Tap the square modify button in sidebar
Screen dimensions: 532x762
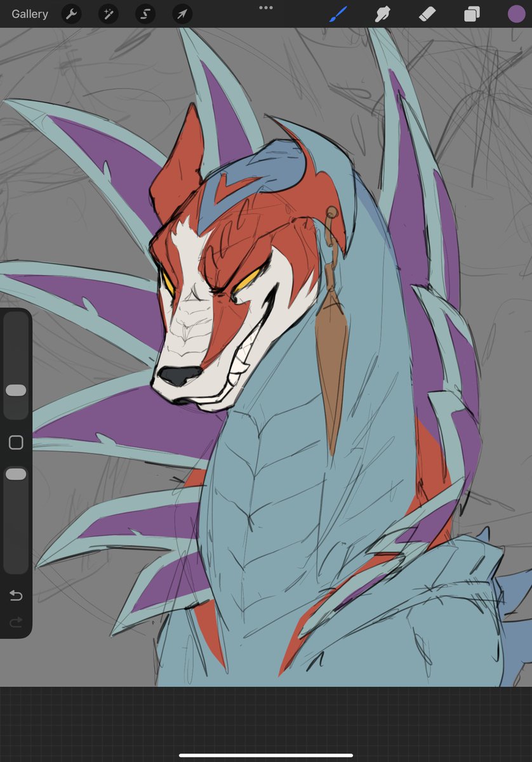click(x=16, y=443)
